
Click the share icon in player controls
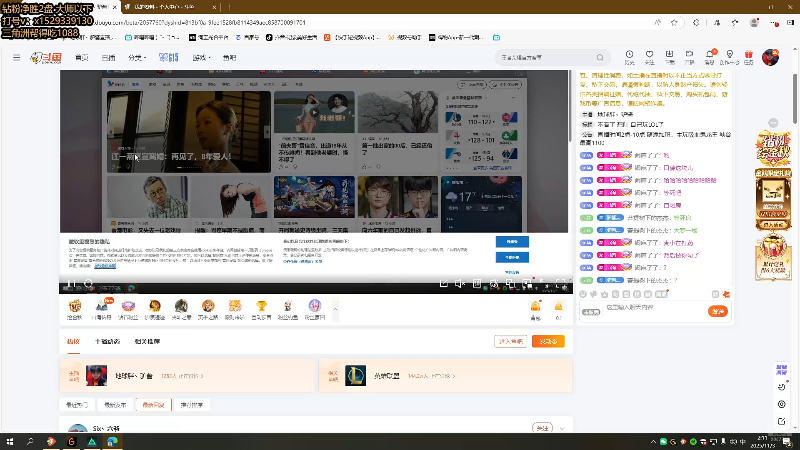click(443, 284)
